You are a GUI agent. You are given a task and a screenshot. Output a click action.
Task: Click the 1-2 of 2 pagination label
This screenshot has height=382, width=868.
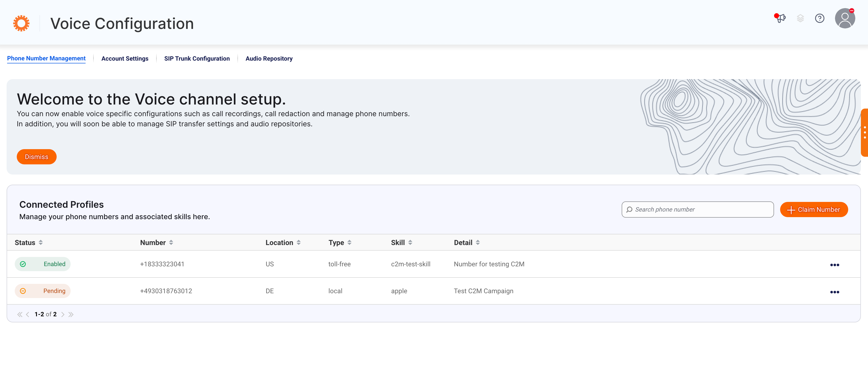click(x=45, y=314)
